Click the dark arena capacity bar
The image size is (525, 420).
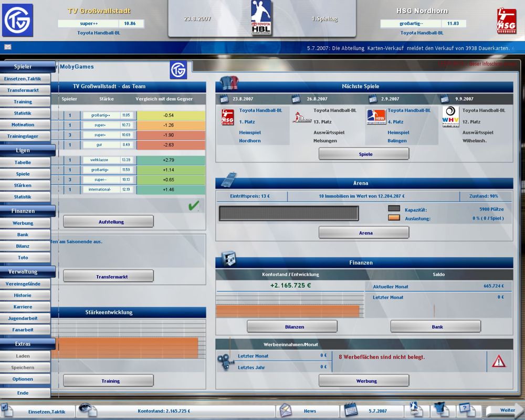289,213
